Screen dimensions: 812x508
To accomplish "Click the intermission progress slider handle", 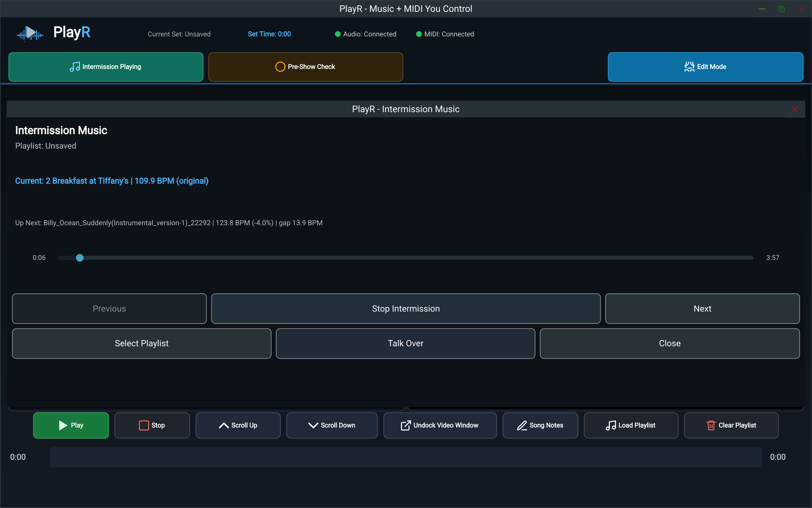I will click(x=80, y=258).
